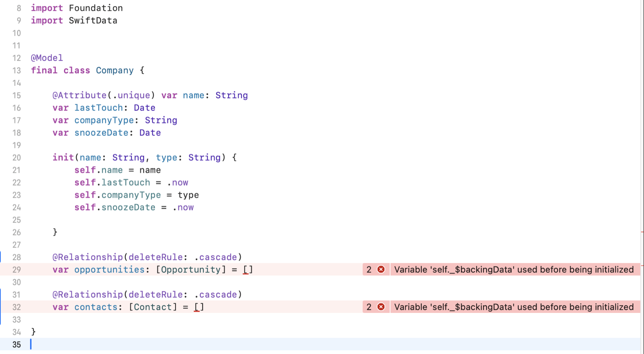Click closing brace of init on line 26
Image resolution: width=644 pixels, height=354 pixels.
tap(55, 232)
